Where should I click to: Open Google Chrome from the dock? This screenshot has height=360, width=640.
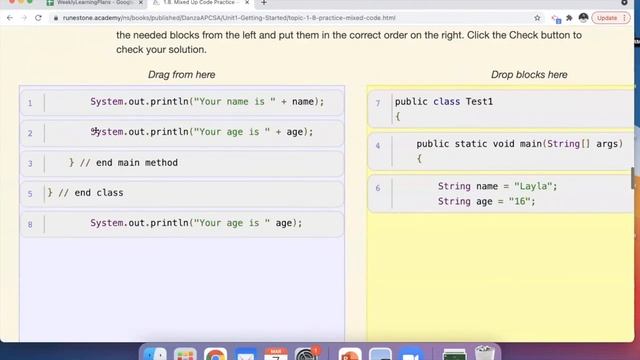pos(216,354)
